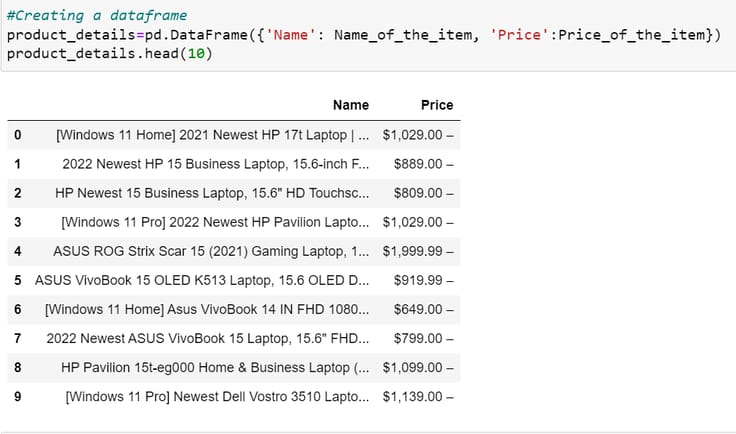Click the 'Price' column header
Screen dimensions: 736x434
click(x=437, y=105)
